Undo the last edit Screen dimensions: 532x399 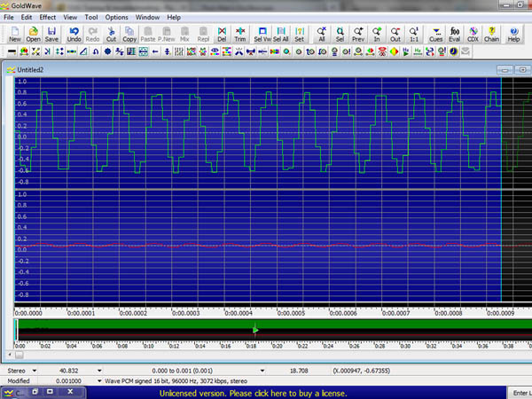(x=74, y=35)
